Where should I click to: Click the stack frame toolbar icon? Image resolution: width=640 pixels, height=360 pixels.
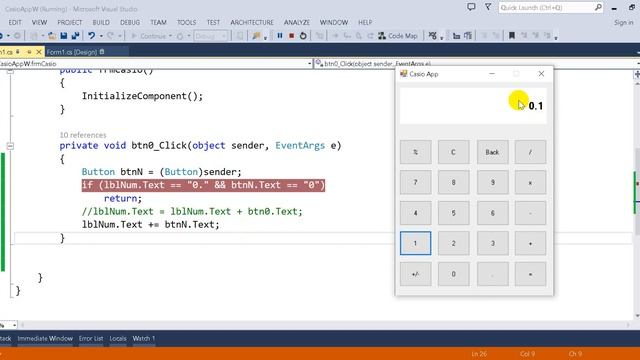pyautogui.click(x=456, y=36)
